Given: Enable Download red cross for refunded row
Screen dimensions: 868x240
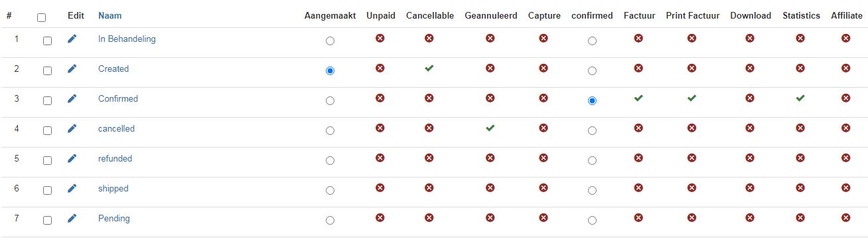Looking at the screenshot, I should (750, 158).
